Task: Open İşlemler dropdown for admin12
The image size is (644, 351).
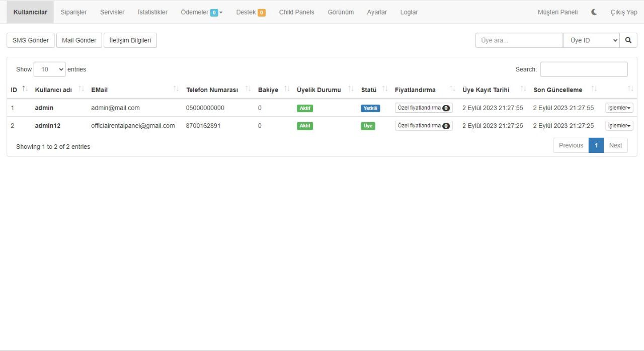Action: pyautogui.click(x=619, y=126)
